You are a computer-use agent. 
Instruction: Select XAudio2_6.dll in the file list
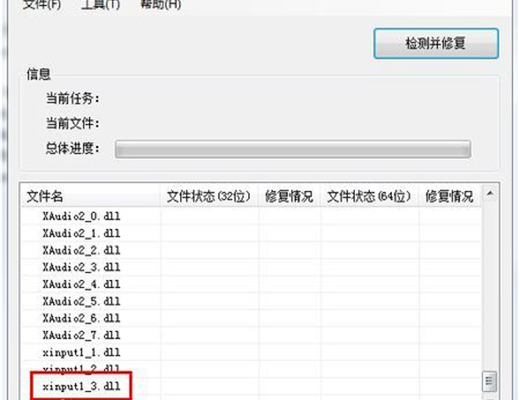pos(81,318)
